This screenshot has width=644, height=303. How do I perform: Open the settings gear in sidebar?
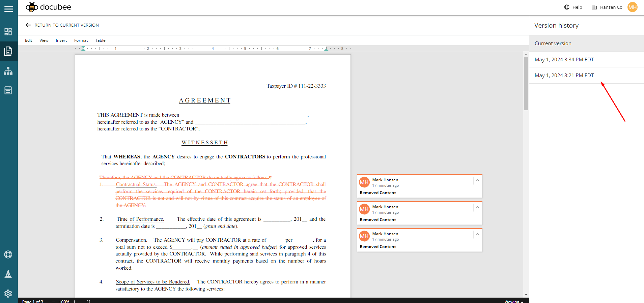click(x=8, y=294)
